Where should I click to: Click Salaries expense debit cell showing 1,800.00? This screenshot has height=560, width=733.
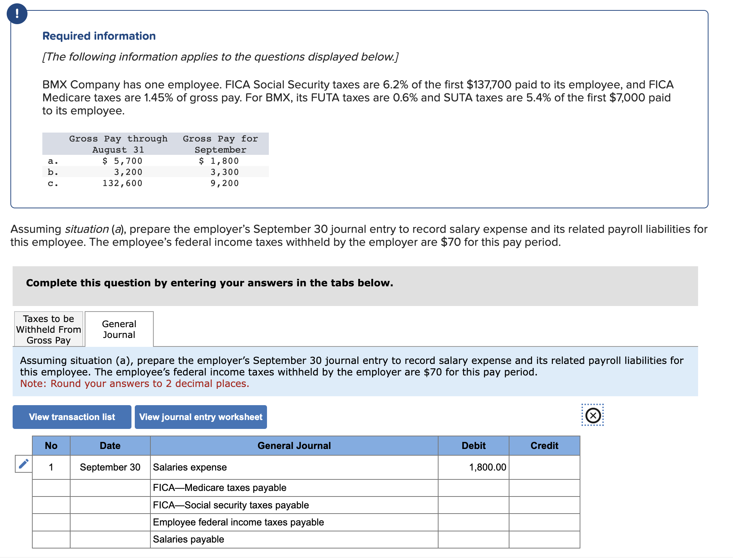(x=473, y=467)
